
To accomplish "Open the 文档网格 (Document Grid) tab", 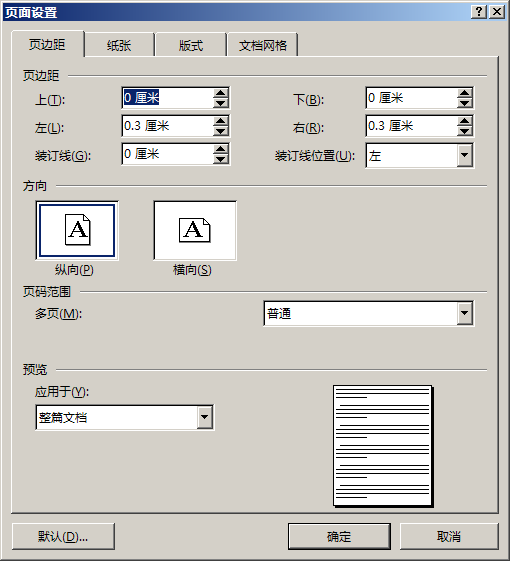I will 263,45.
